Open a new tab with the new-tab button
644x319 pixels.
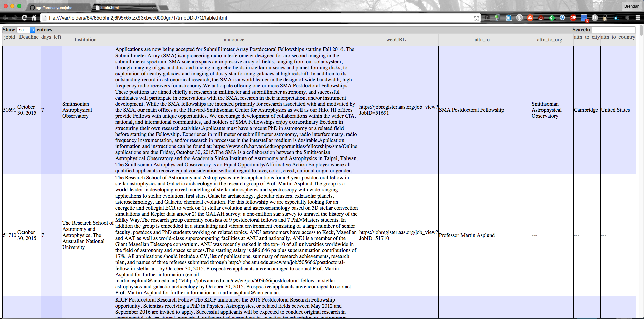(164, 8)
